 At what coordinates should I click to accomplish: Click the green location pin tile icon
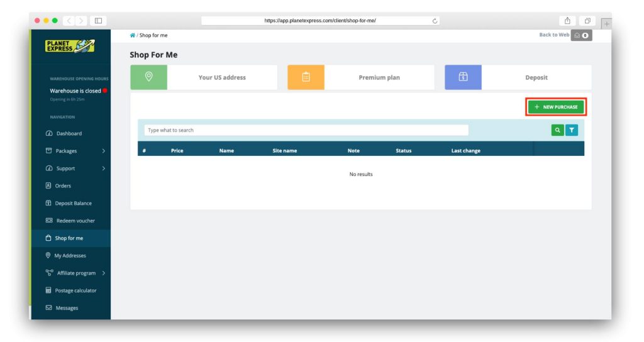pos(149,77)
